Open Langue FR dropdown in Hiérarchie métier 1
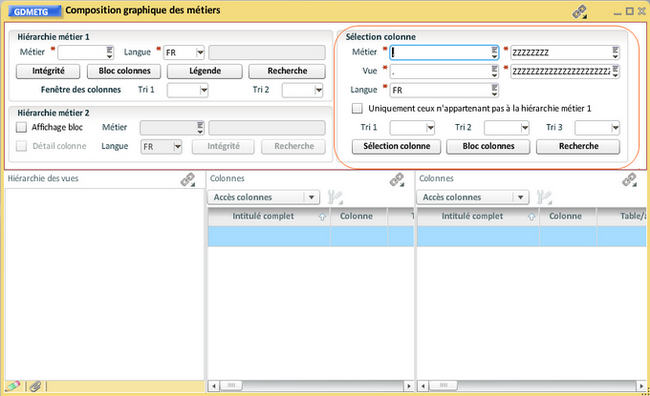Viewport: 650px width, 396px height. click(x=200, y=53)
